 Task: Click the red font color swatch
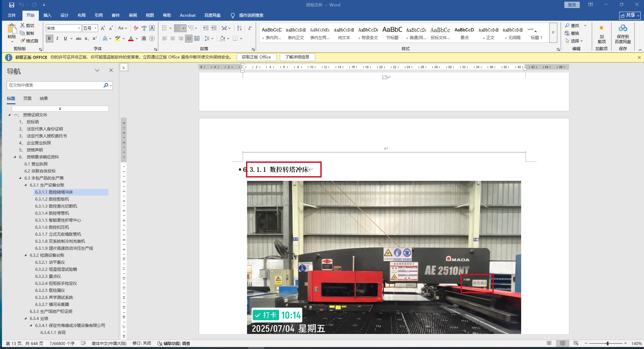tap(131, 39)
